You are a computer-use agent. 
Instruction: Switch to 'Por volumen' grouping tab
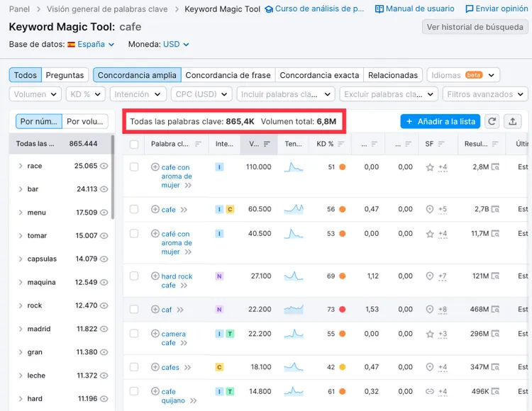85,121
